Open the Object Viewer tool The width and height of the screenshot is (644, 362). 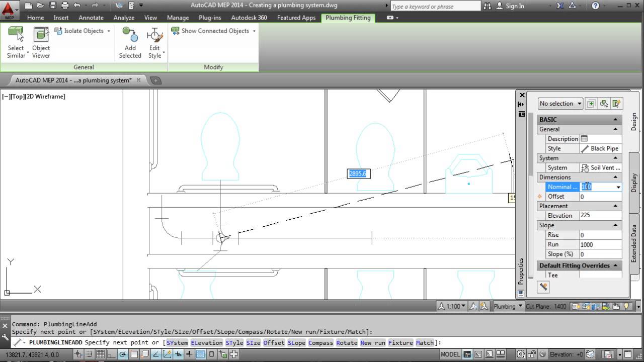pyautogui.click(x=41, y=42)
